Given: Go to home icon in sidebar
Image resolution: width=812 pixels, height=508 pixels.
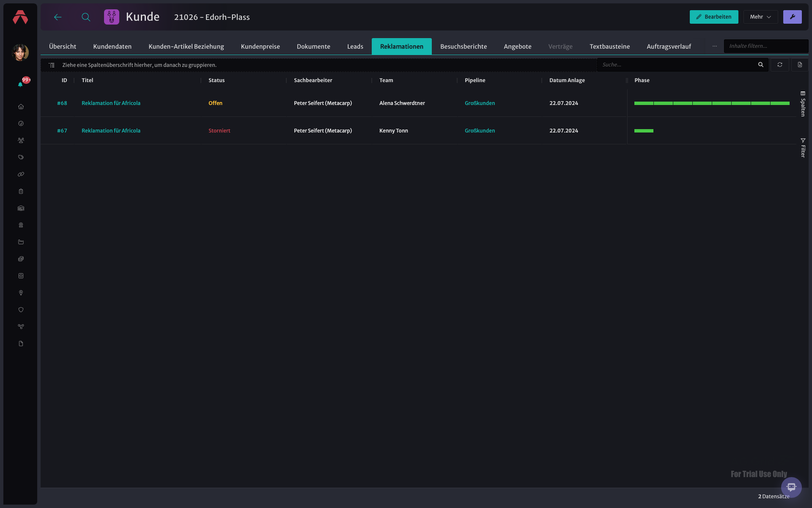Looking at the screenshot, I should click(21, 107).
